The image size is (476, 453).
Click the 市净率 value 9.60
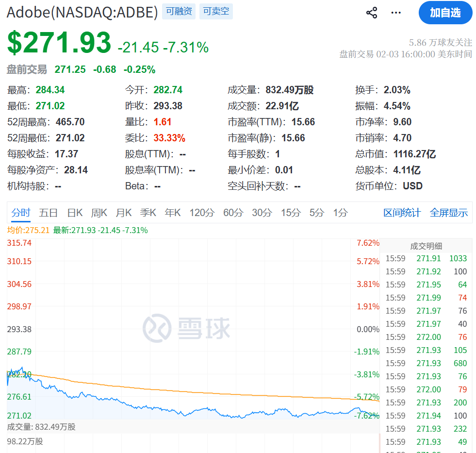pos(402,122)
